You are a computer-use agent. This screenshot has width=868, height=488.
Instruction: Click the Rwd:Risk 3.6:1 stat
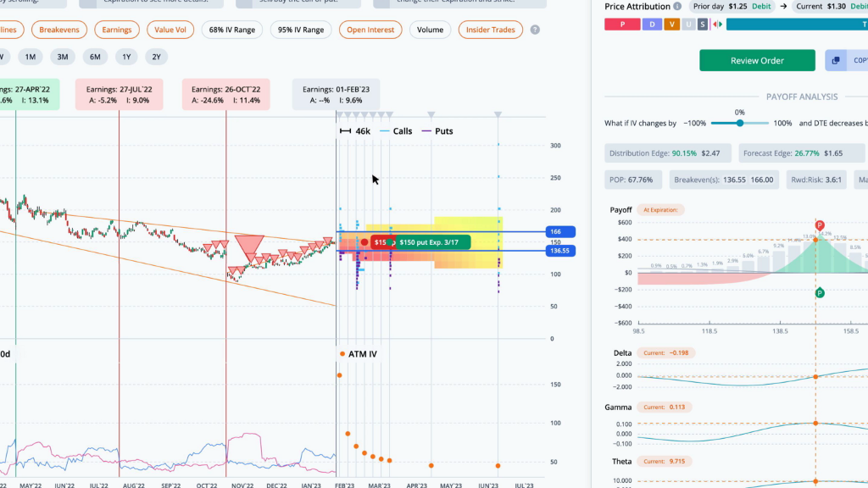(x=816, y=180)
